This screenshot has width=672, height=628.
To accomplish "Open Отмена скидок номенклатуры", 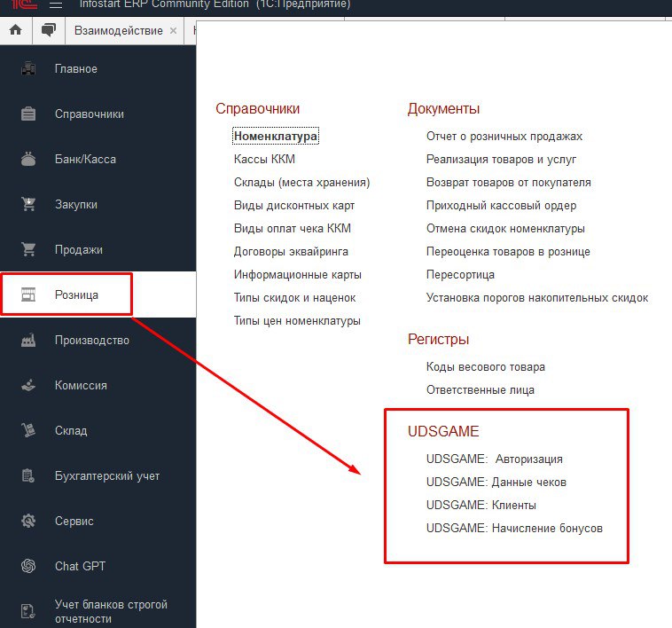I will click(x=505, y=229).
